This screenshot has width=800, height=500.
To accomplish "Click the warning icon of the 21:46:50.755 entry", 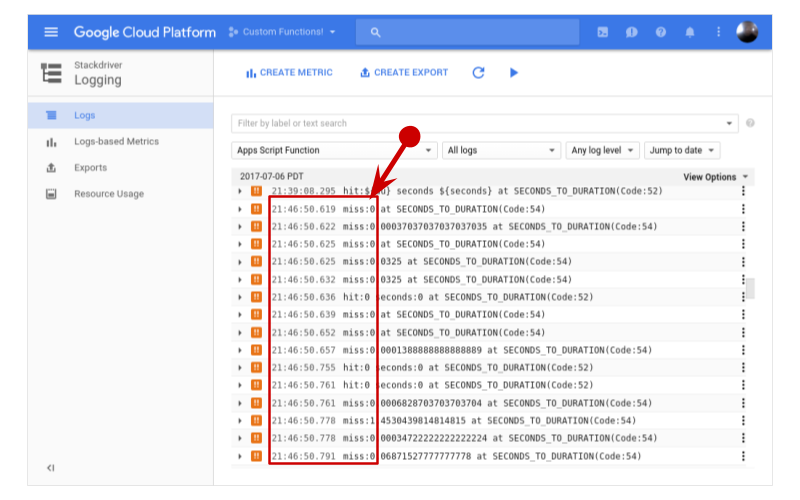I will point(256,367).
